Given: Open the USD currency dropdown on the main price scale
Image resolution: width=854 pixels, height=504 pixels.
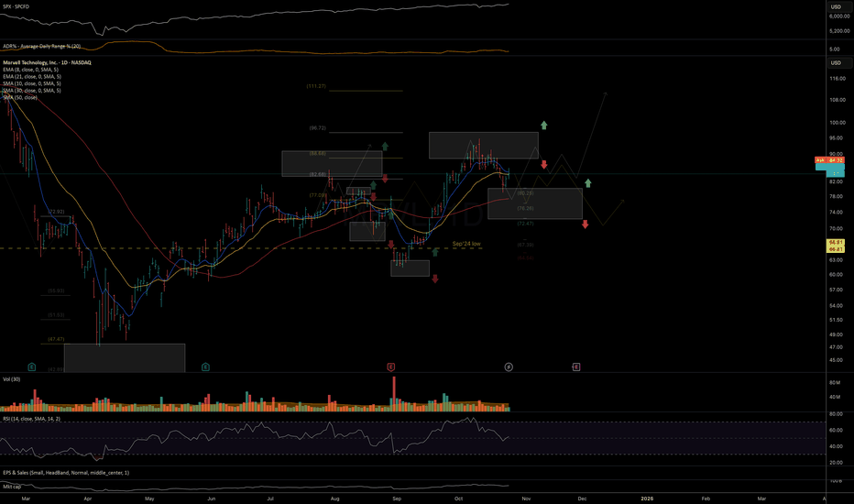Looking at the screenshot, I should pyautogui.click(x=835, y=62).
